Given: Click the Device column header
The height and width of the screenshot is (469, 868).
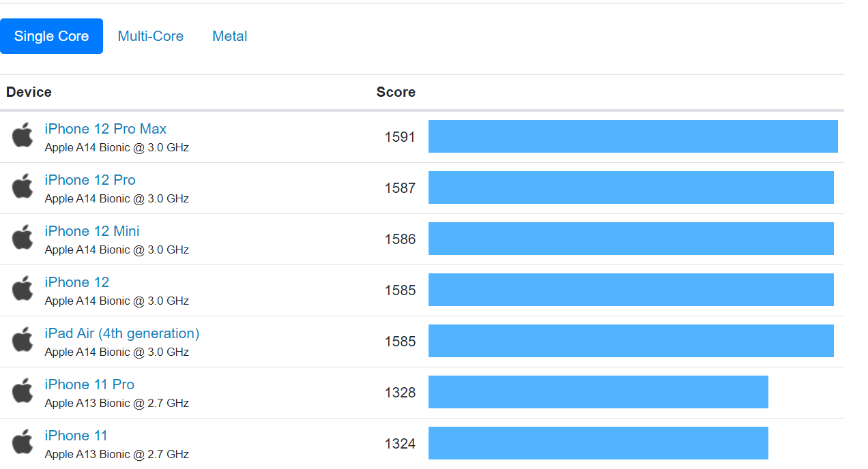Looking at the screenshot, I should 29,92.
